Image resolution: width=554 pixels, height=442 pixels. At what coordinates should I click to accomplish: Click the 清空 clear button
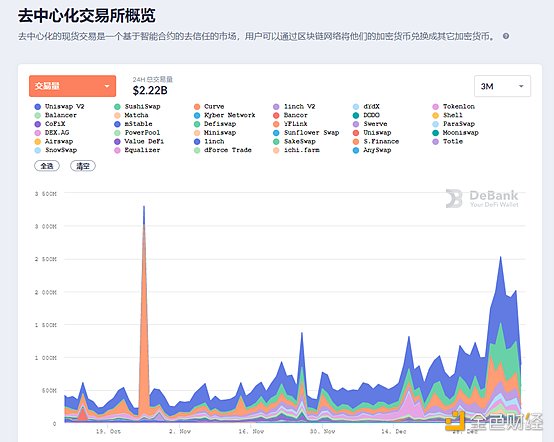(83, 166)
